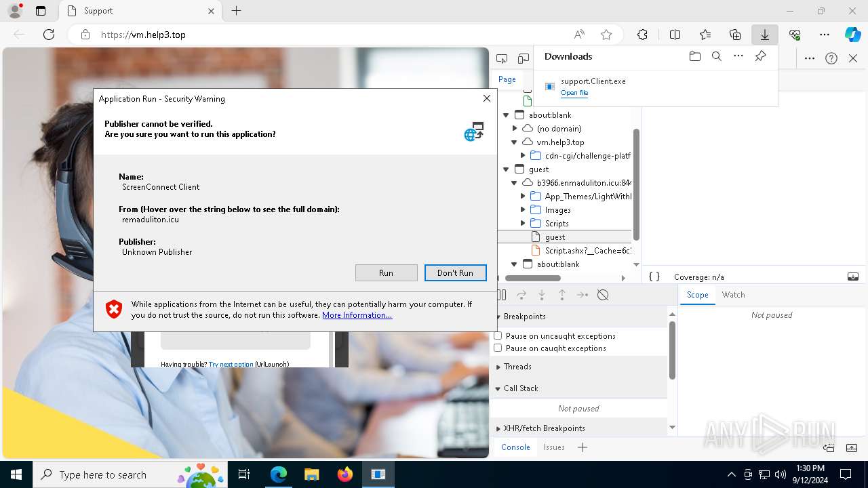Switch to the Watch tab
Image resolution: width=868 pixels, height=488 pixels.
click(733, 295)
